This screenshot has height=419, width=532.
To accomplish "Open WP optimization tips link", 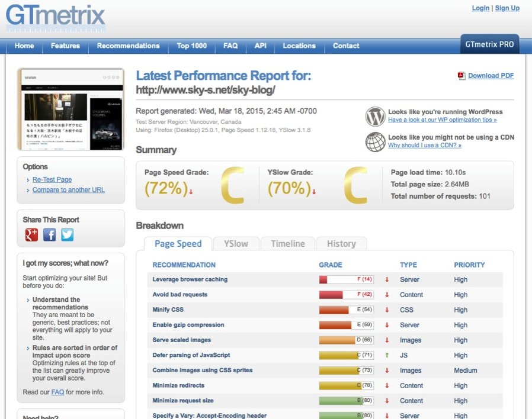I will (x=443, y=120).
